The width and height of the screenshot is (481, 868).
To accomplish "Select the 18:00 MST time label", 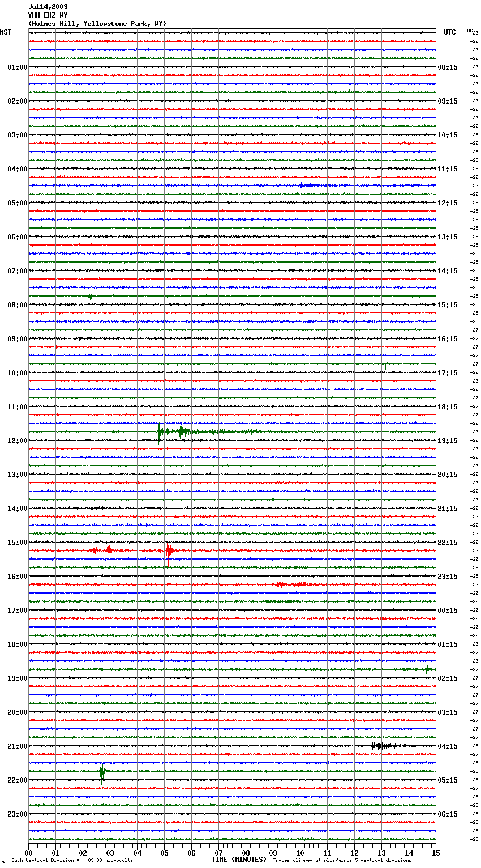I will click(x=18, y=644).
